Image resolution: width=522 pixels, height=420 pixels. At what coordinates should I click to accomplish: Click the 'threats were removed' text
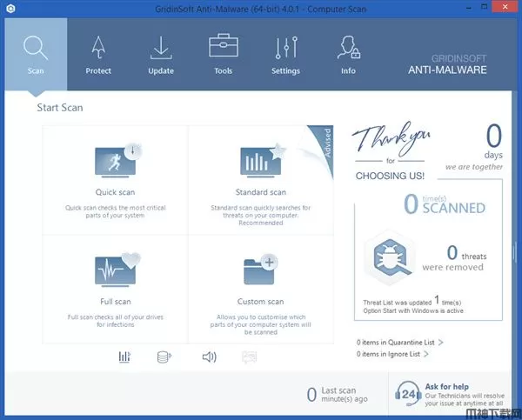pyautogui.click(x=454, y=261)
